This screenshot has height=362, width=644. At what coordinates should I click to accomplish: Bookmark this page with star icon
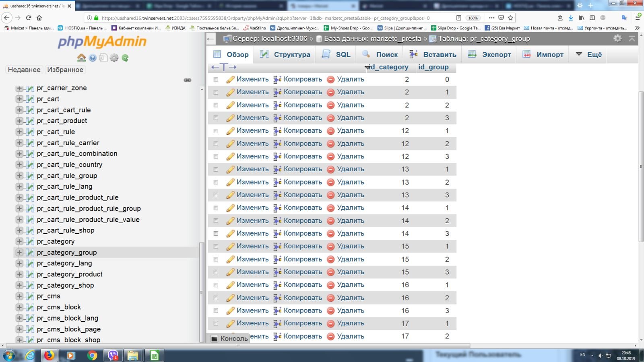coord(510,18)
